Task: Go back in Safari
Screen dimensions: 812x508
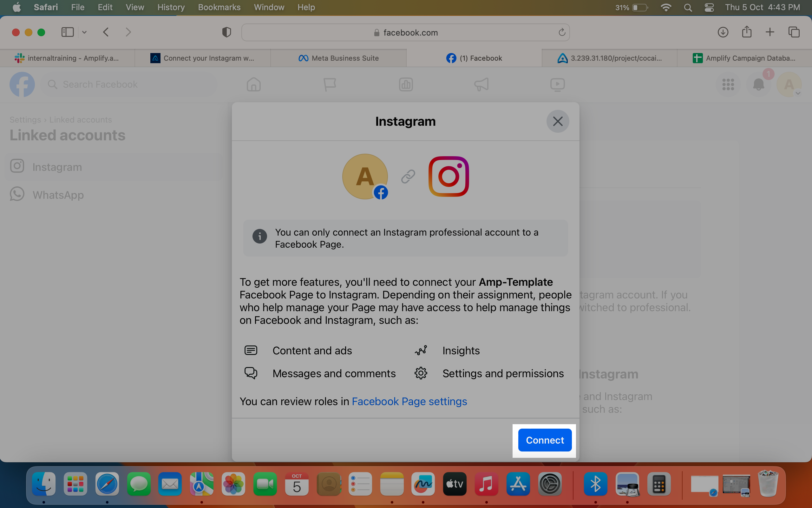Action: pyautogui.click(x=106, y=32)
